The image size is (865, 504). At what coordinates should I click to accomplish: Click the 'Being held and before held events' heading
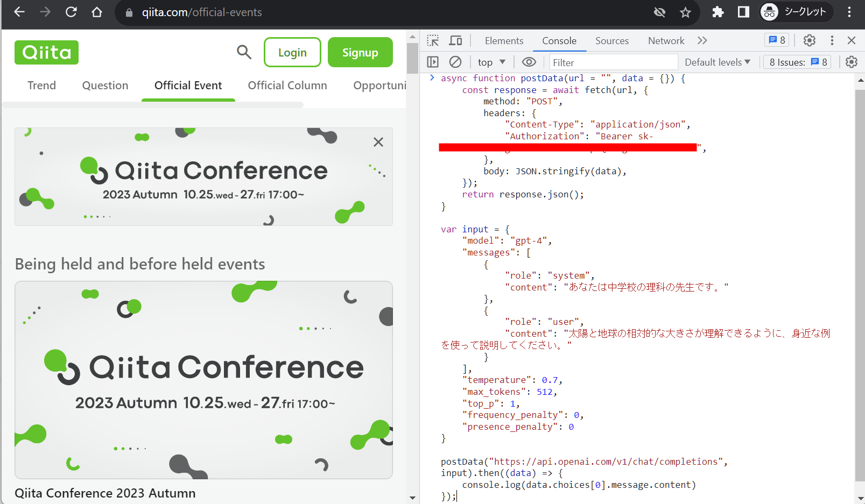click(x=140, y=264)
